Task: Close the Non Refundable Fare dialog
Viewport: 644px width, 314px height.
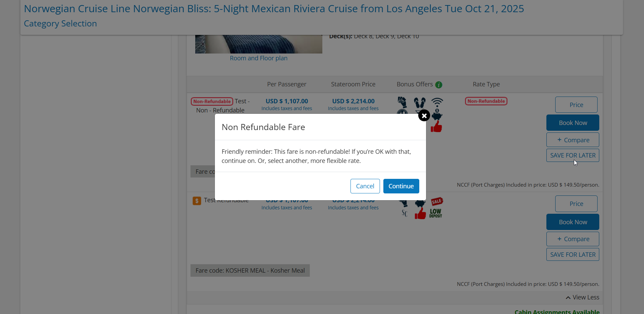Action: [x=424, y=116]
